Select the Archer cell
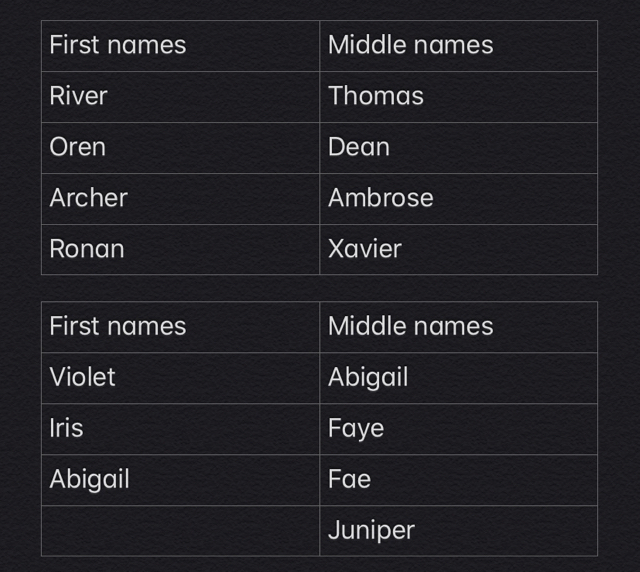The height and width of the screenshot is (572, 640). tap(180, 199)
